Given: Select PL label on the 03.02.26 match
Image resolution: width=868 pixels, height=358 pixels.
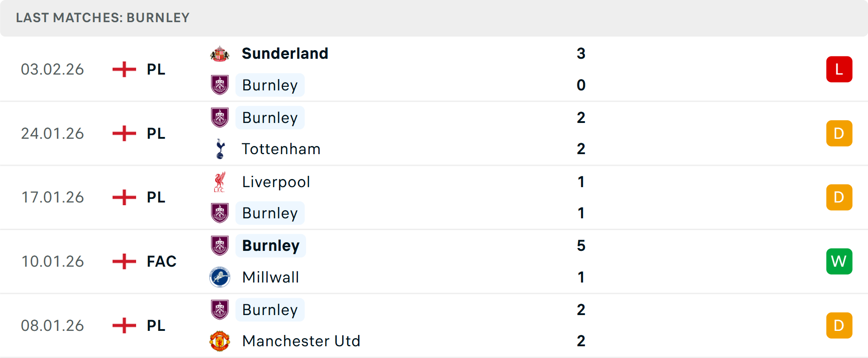Looking at the screenshot, I should 156,69.
